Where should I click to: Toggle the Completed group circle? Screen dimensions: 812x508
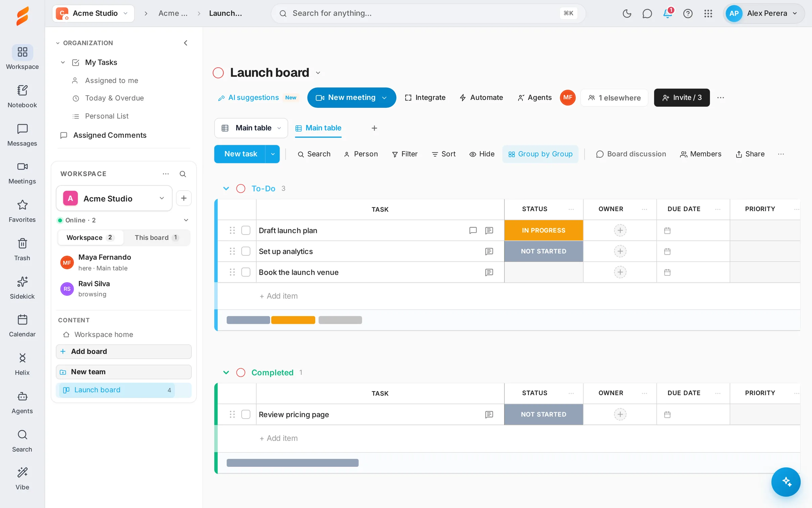click(x=241, y=373)
